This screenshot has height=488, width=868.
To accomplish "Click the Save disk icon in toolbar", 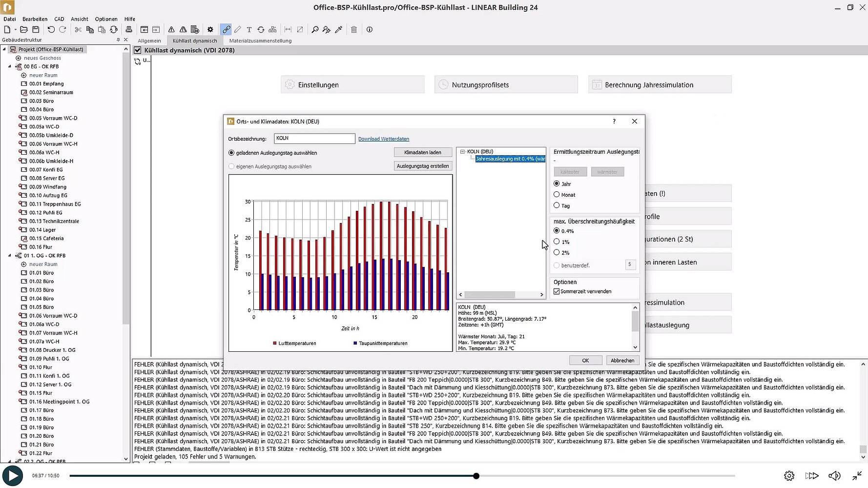I will (x=36, y=30).
